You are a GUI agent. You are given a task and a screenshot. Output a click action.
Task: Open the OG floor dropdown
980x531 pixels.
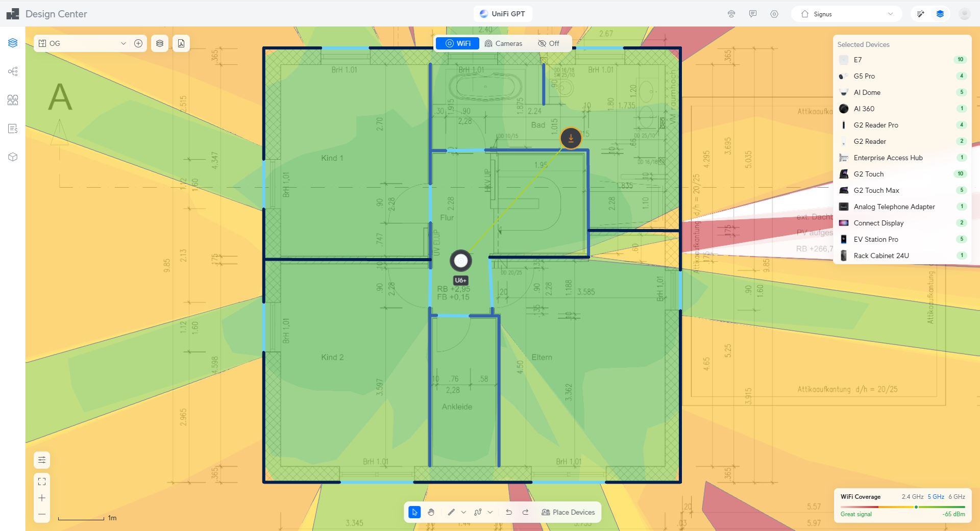(82, 43)
